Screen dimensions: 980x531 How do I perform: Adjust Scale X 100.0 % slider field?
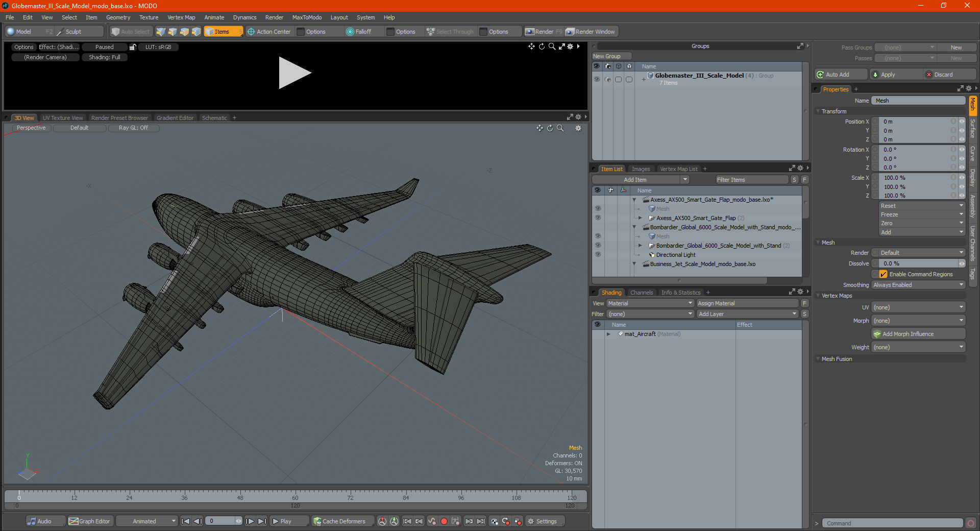(x=917, y=178)
